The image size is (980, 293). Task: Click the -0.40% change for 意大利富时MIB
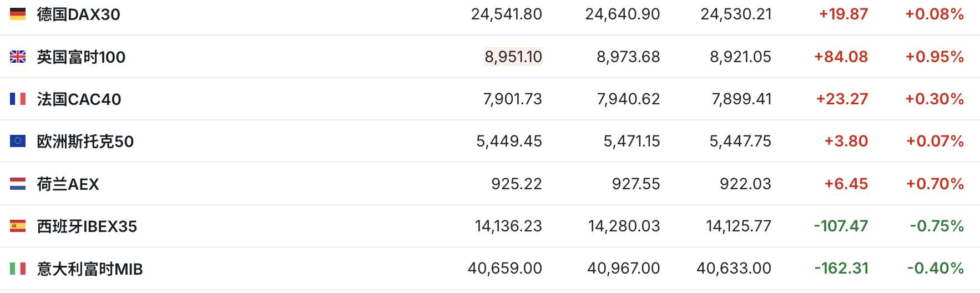pos(936,268)
